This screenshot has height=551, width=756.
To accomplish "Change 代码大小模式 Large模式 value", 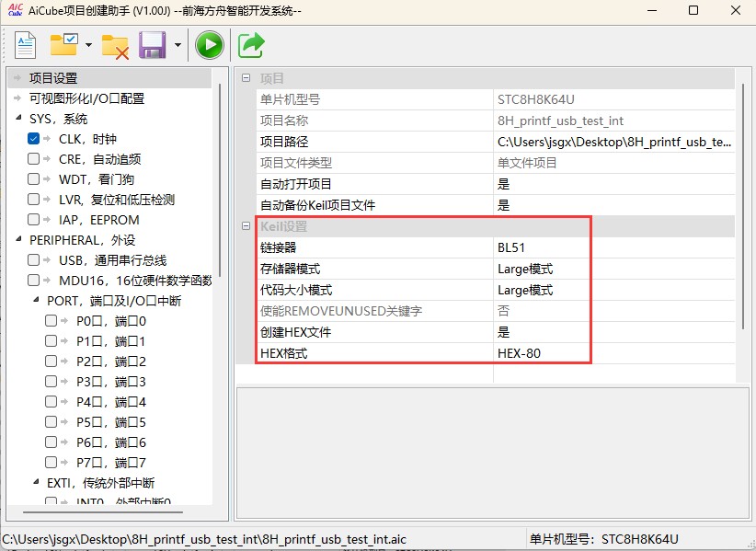I will pyautogui.click(x=614, y=290).
